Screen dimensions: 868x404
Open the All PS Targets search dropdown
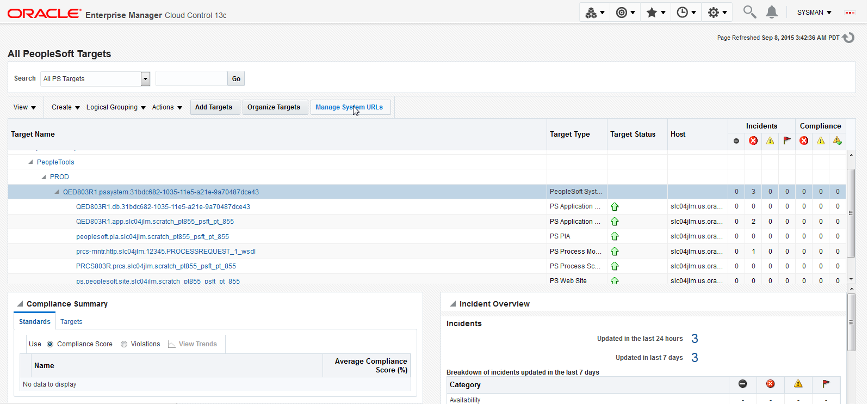point(145,79)
